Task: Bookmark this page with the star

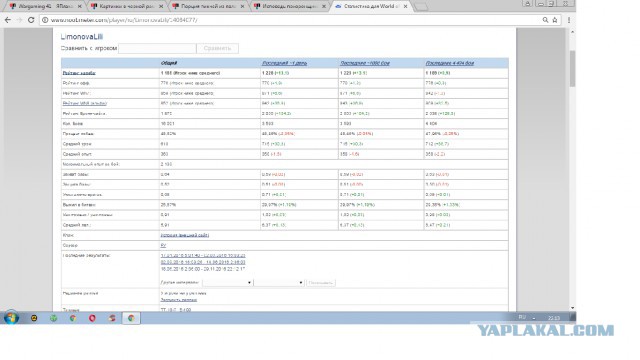Action: pos(555,20)
